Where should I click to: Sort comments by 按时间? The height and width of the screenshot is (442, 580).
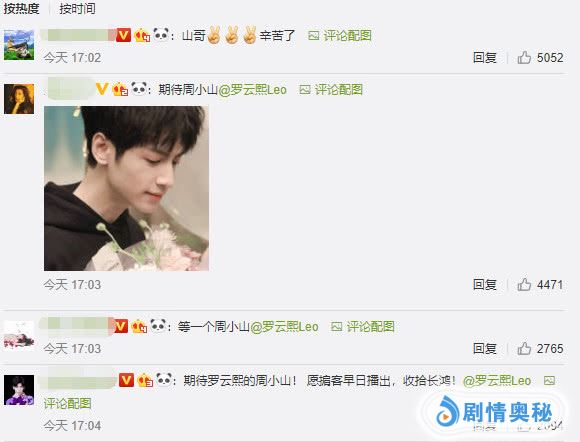point(77,8)
